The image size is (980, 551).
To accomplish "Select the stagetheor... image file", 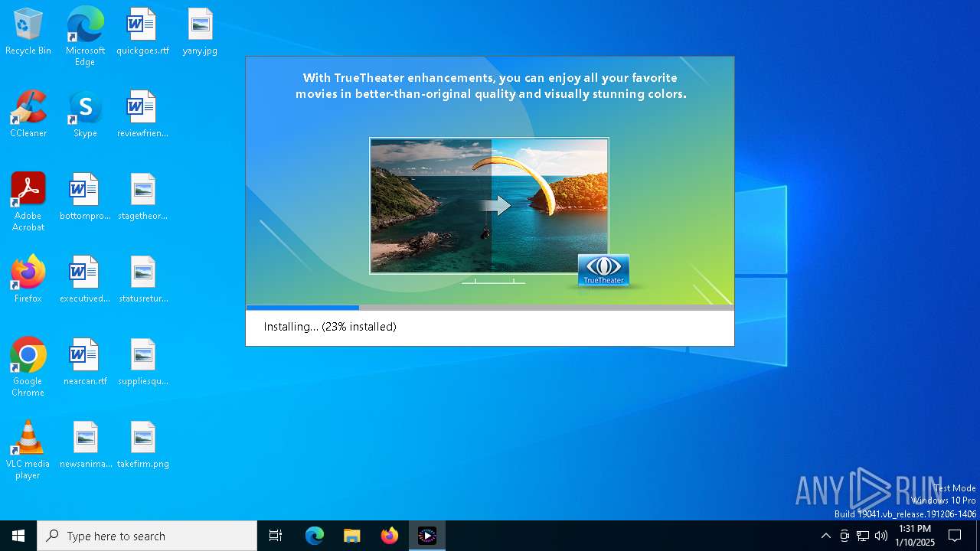I will (142, 197).
